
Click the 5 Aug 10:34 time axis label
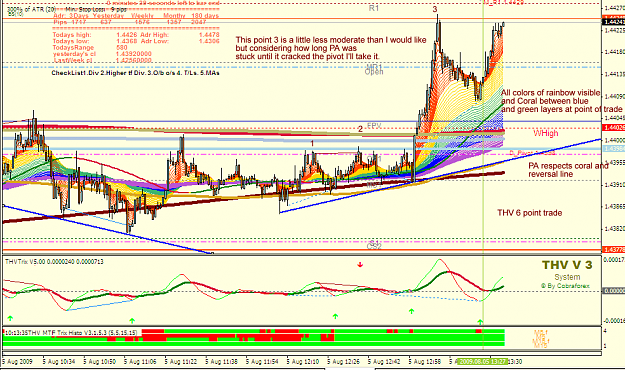pos(59,362)
